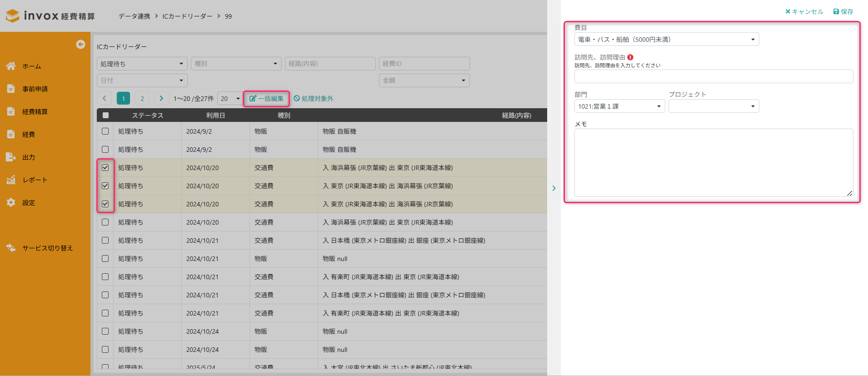Go to page 2 of results
The width and height of the screenshot is (868, 376).
[x=142, y=99]
